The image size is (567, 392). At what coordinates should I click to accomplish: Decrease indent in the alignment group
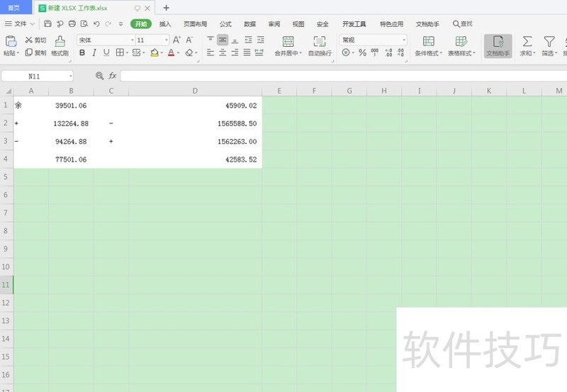point(249,40)
